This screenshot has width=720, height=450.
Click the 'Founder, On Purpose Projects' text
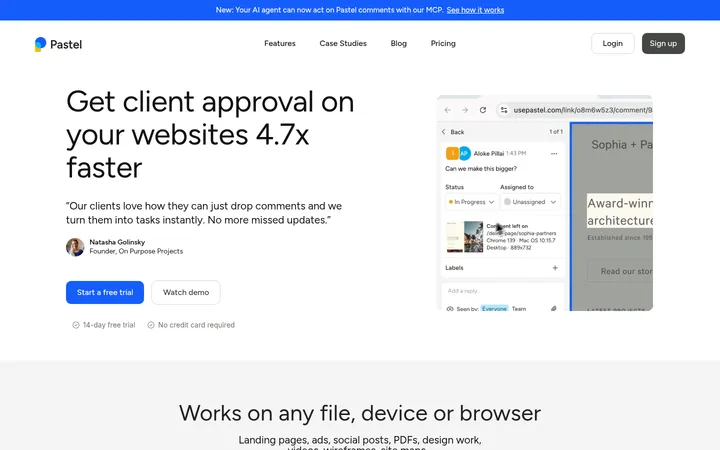tap(136, 252)
